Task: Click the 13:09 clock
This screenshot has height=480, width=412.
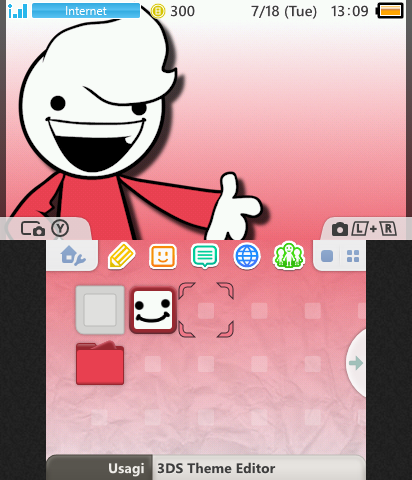Action: point(349,11)
